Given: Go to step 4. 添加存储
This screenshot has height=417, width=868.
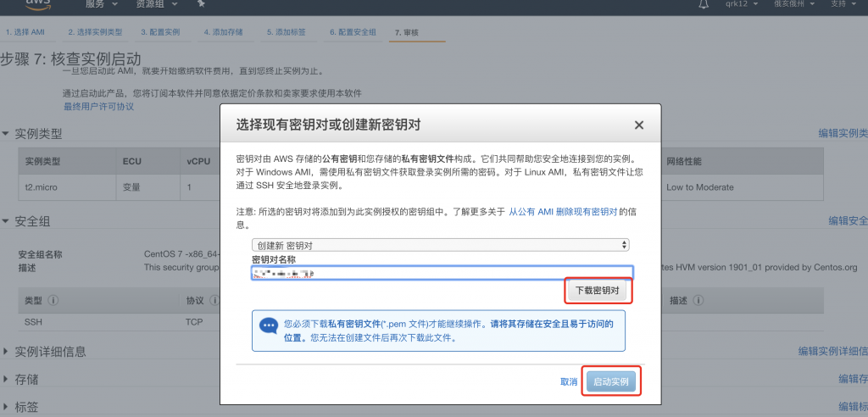Looking at the screenshot, I should tap(223, 32).
